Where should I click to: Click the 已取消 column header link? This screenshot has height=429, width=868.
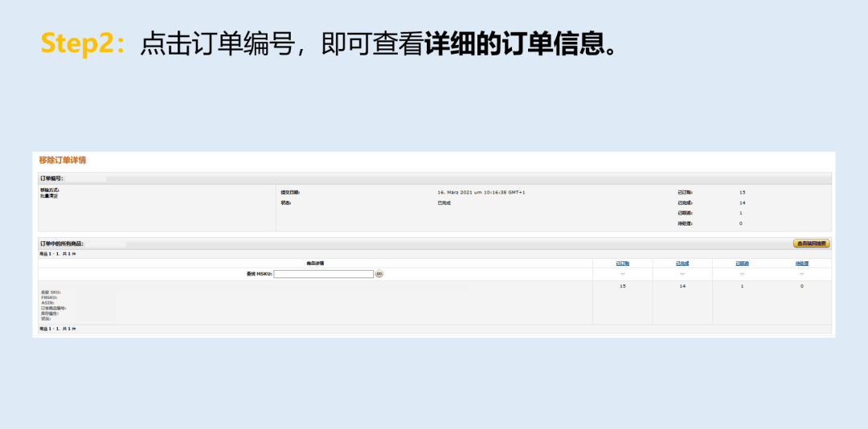click(x=742, y=263)
